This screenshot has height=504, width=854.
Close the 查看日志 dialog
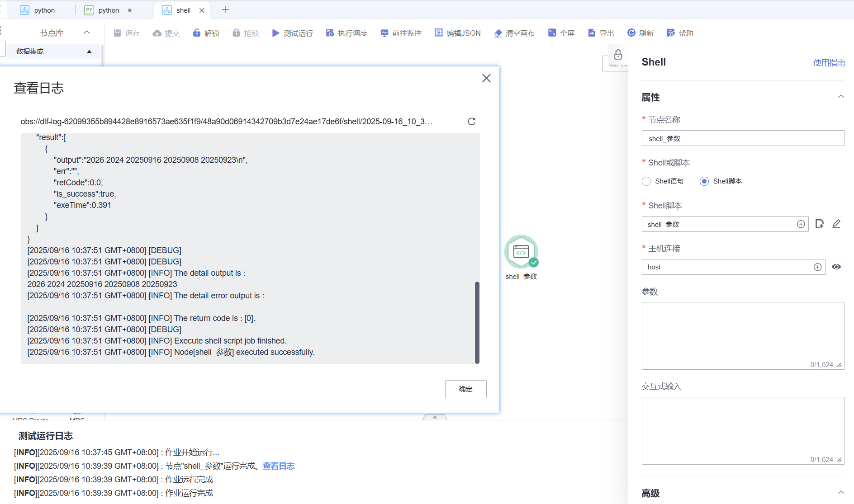(x=486, y=78)
